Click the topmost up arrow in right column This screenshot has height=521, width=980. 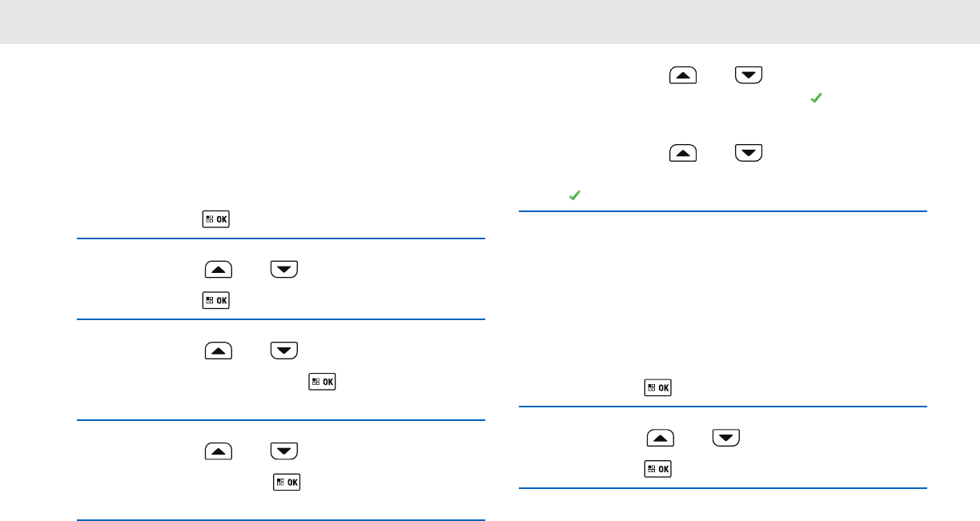point(683,76)
